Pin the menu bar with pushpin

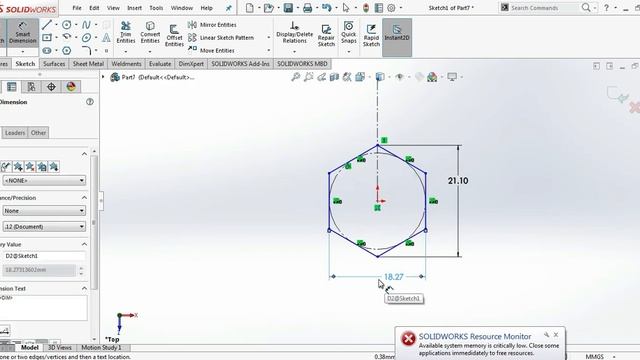click(229, 8)
